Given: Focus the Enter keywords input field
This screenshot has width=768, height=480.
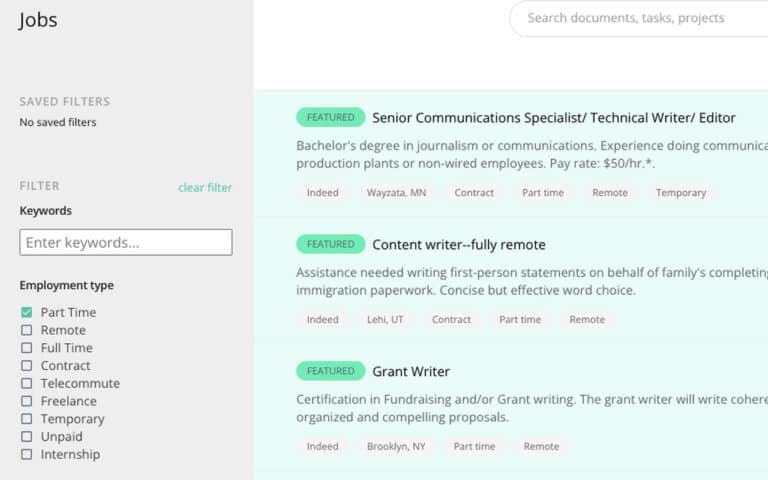Looking at the screenshot, I should [126, 242].
